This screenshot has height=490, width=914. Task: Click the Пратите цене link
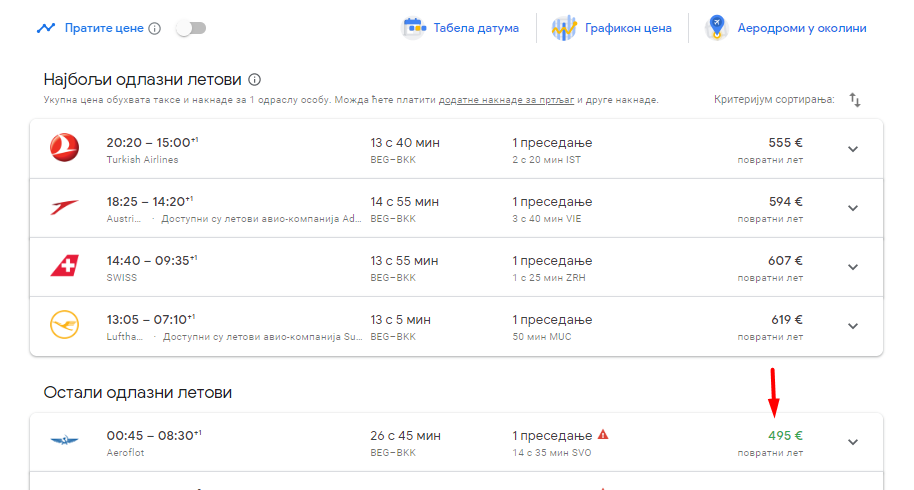pyautogui.click(x=104, y=28)
